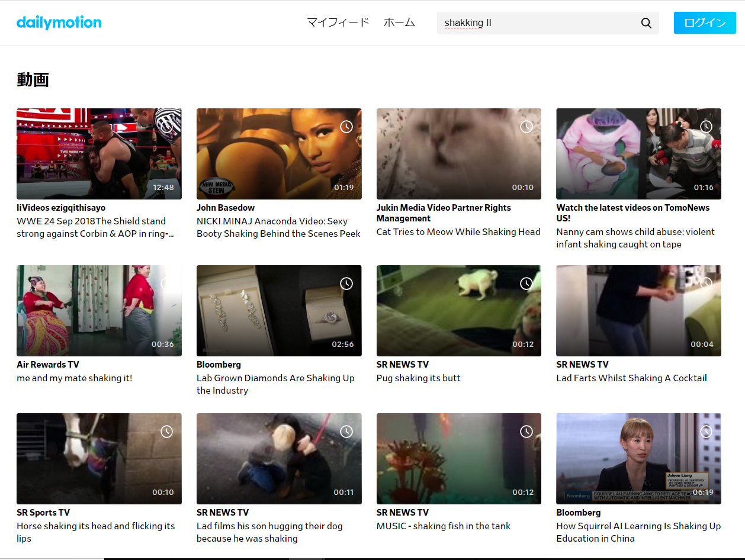Click watch-later clock on WWE video
Screen dimensions: 745x560
167,127
